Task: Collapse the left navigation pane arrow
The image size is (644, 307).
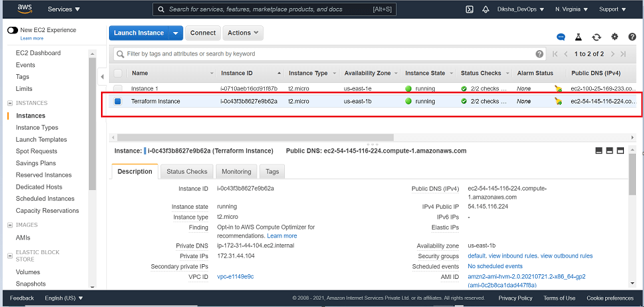Action: click(102, 76)
